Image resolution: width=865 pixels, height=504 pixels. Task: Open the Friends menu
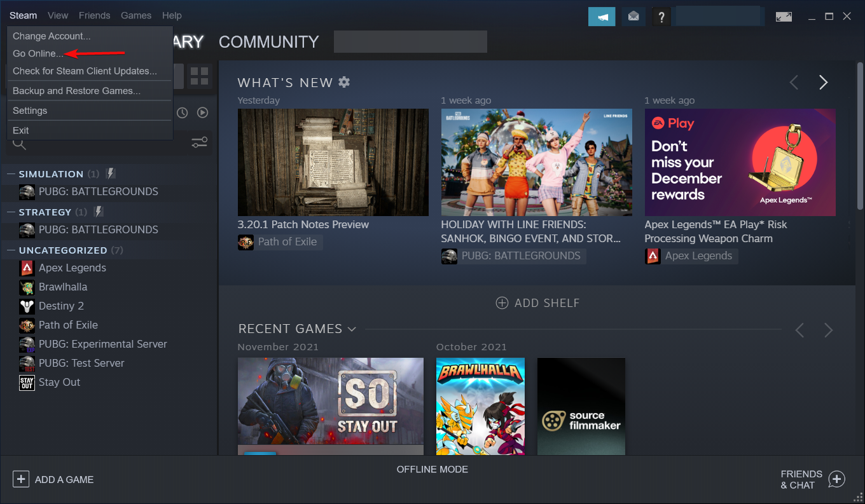[95, 15]
